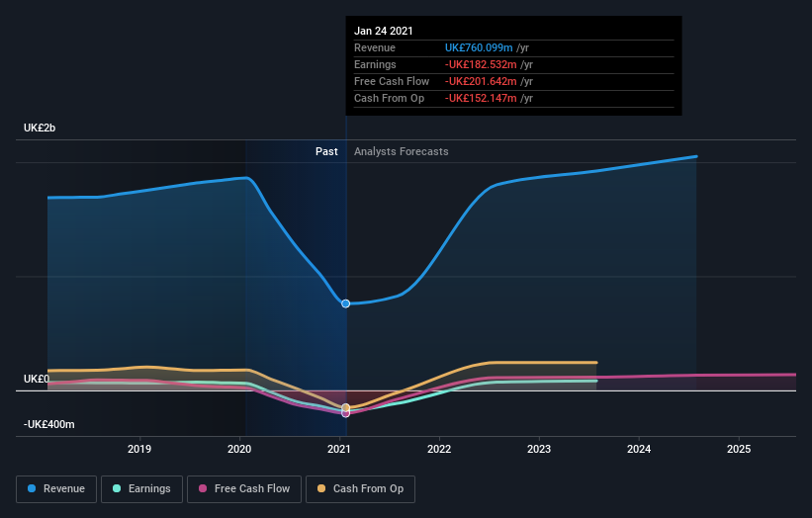The height and width of the screenshot is (518, 812).
Task: Click the -UK£182.532m earnings value
Action: 481,64
